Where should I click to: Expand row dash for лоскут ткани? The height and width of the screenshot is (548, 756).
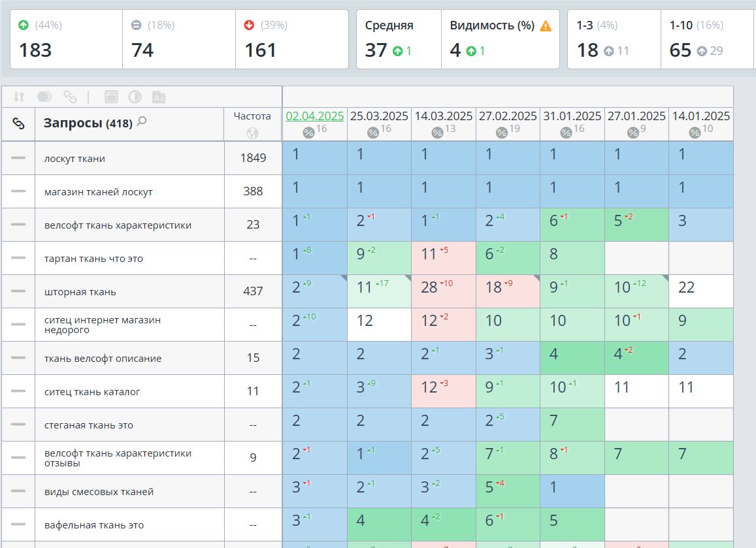(18, 157)
